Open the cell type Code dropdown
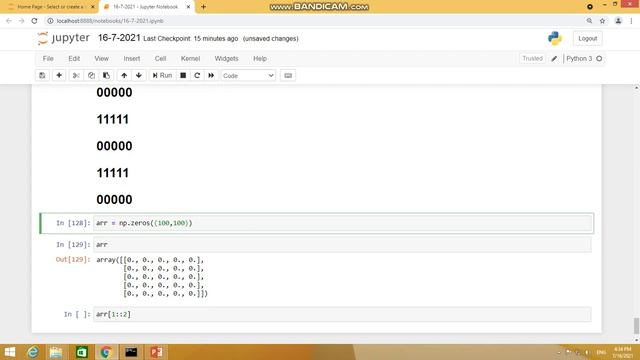 point(248,76)
